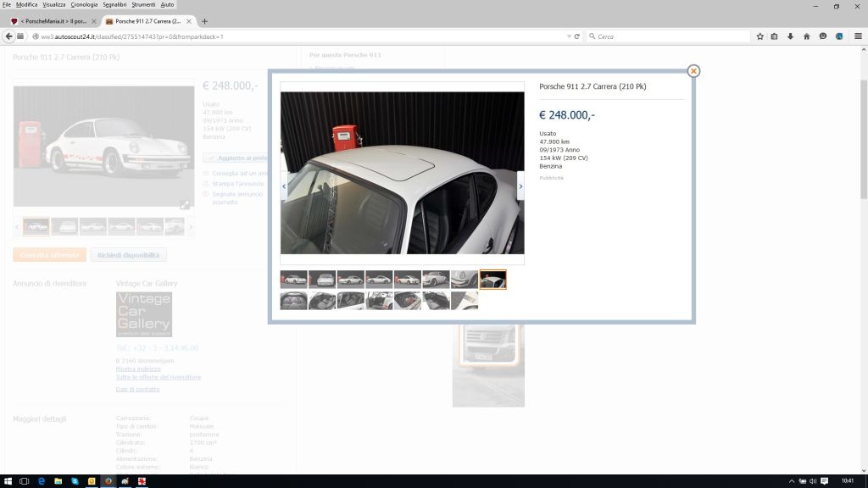Show the previous gallery photo

coord(284,186)
